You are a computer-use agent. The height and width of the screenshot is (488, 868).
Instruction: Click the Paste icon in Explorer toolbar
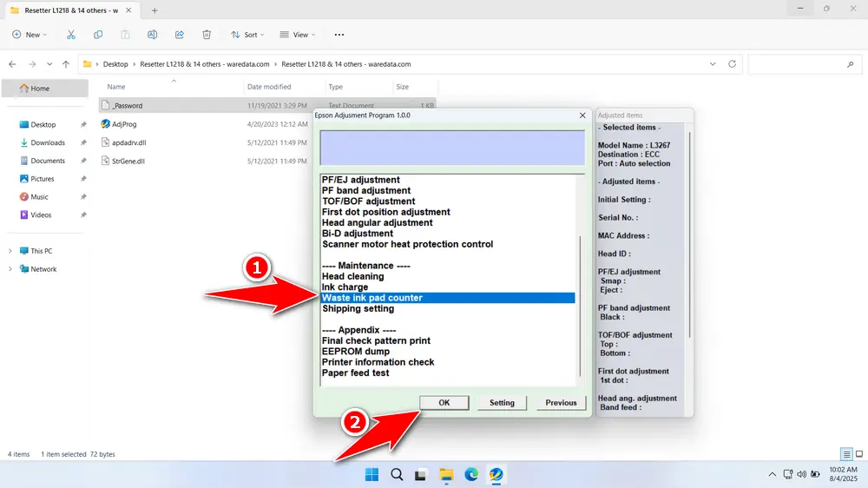(126, 35)
